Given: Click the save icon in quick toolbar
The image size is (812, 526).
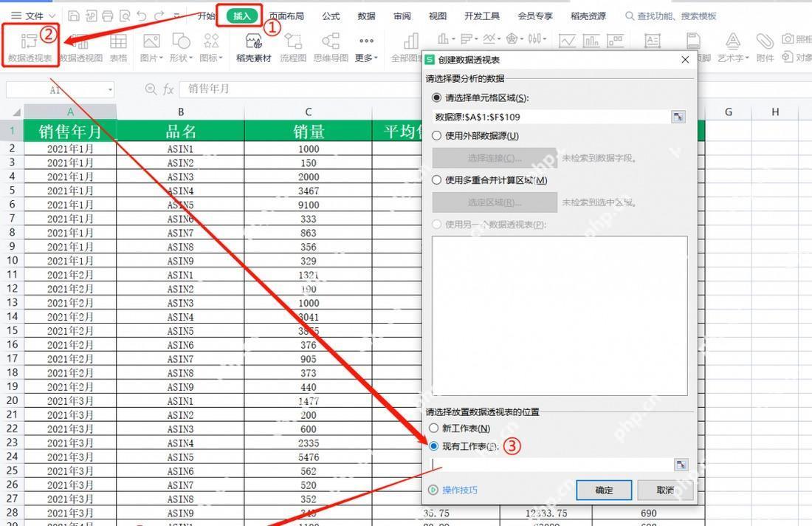Looking at the screenshot, I should point(74,16).
